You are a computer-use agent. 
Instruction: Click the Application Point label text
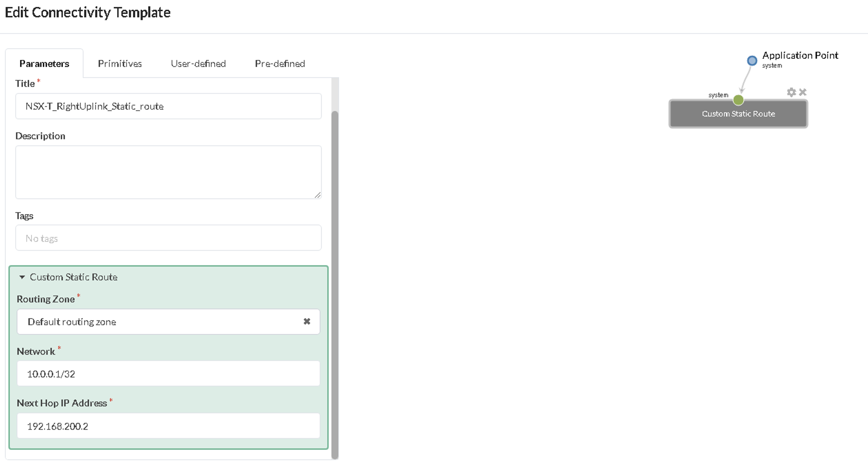point(800,55)
